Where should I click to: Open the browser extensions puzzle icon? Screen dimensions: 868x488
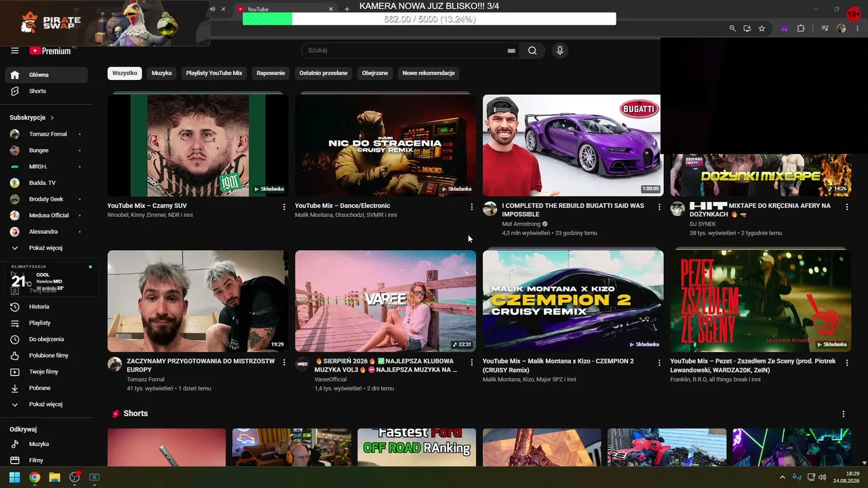[x=801, y=28]
